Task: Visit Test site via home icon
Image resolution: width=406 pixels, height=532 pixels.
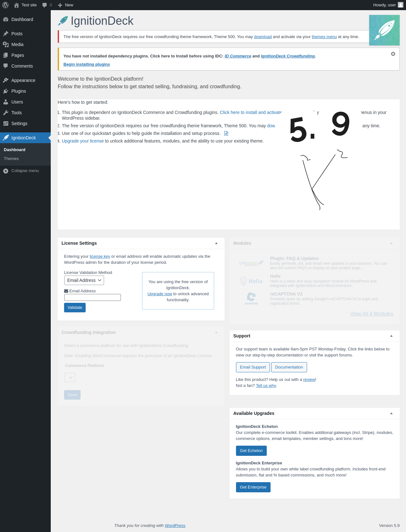Action: pyautogui.click(x=16, y=5)
